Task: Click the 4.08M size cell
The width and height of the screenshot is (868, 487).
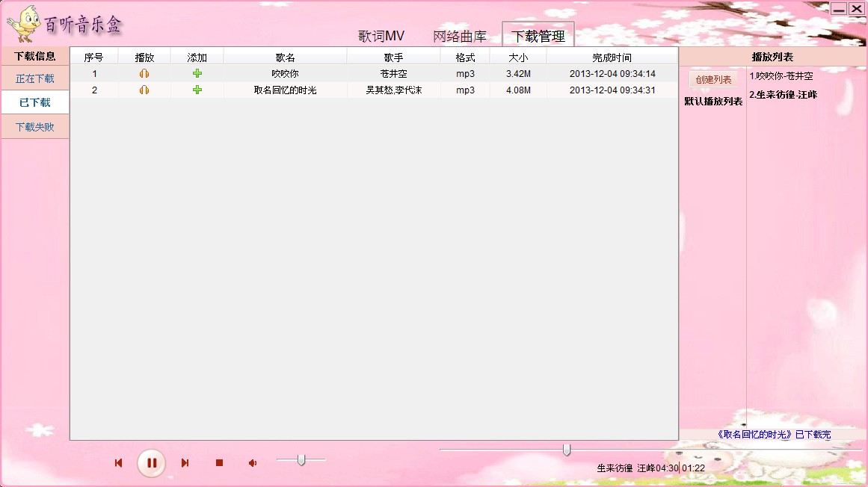Action: coord(518,90)
